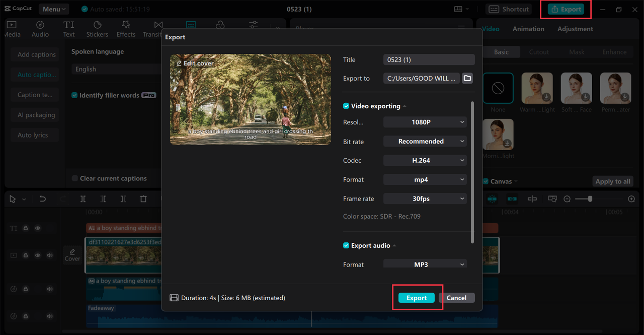Click the browse folder icon next to Export to
Screen dimensions: 644x335
(467, 78)
